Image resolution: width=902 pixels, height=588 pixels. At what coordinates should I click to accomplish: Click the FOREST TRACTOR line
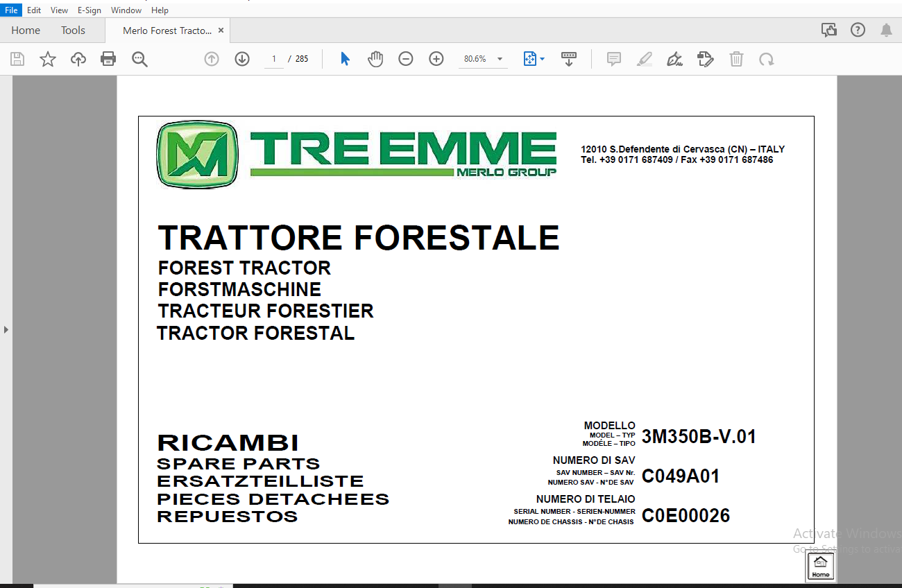(244, 268)
